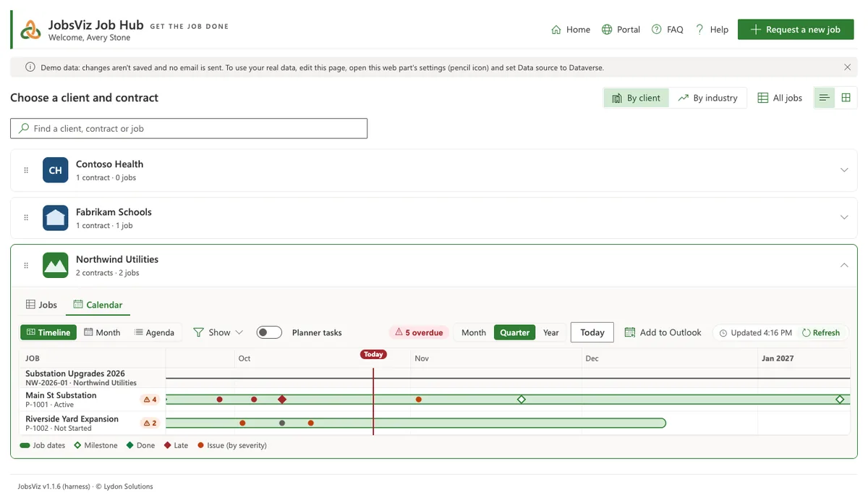Click the JobsViz logo icon
868x501 pixels.
pyautogui.click(x=30, y=30)
